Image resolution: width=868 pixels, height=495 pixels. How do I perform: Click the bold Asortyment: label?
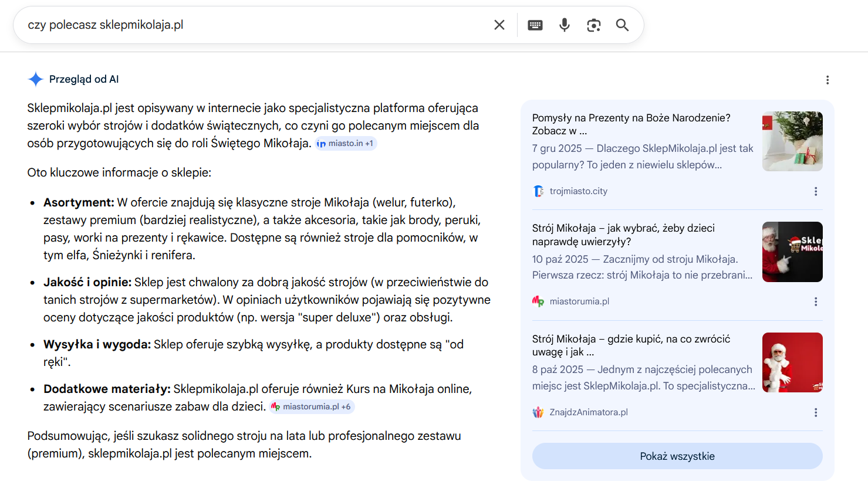[x=79, y=202]
